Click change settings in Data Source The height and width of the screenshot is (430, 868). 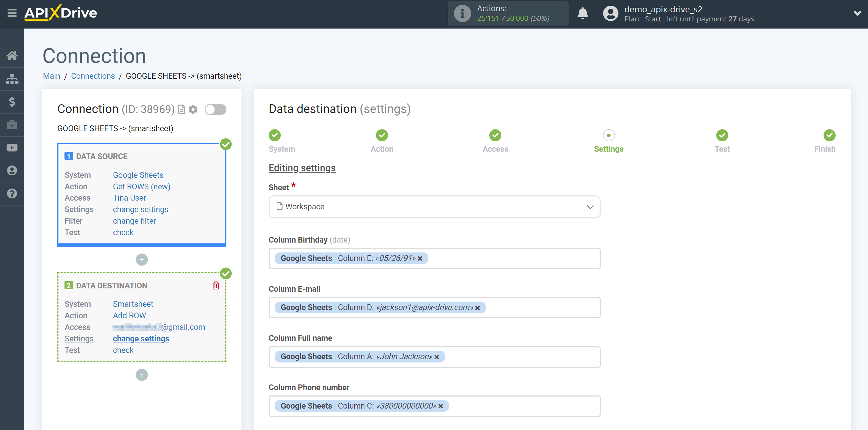[141, 210]
